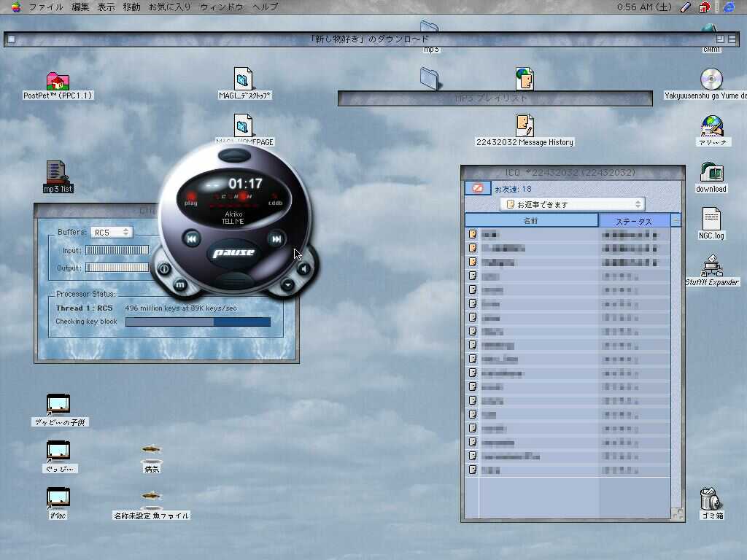The image size is (747, 560).
Task: Open the folder icon above MP3 プレイリスト
Action: [430, 79]
